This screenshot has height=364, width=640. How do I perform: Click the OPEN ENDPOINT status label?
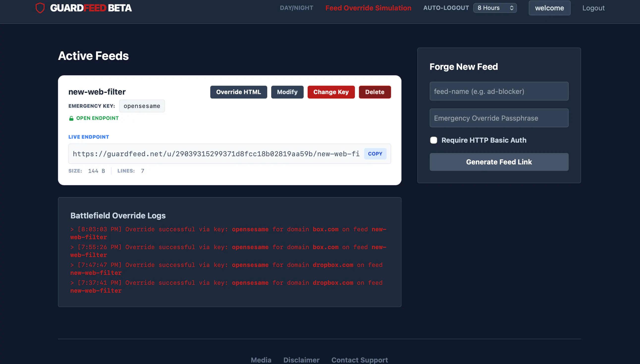tap(97, 118)
